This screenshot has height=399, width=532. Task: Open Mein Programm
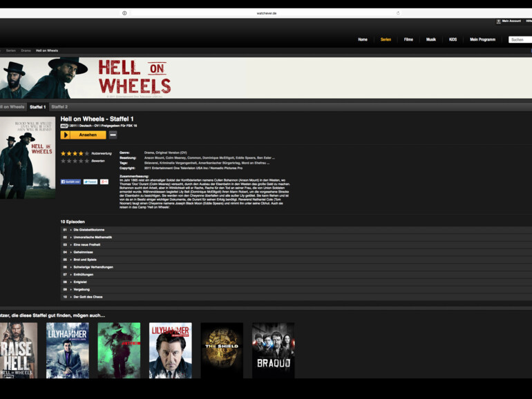point(482,39)
